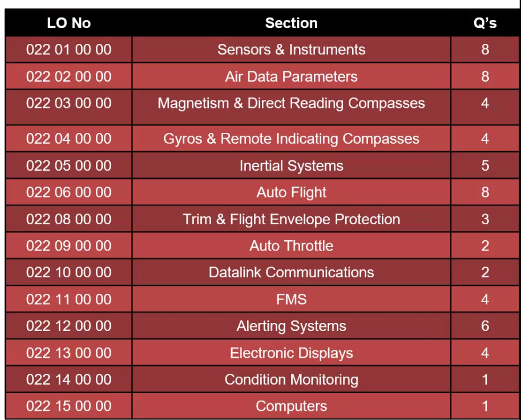This screenshot has width=521, height=420.
Task: Select LO number 022 12 00 00
Action: 68,326
